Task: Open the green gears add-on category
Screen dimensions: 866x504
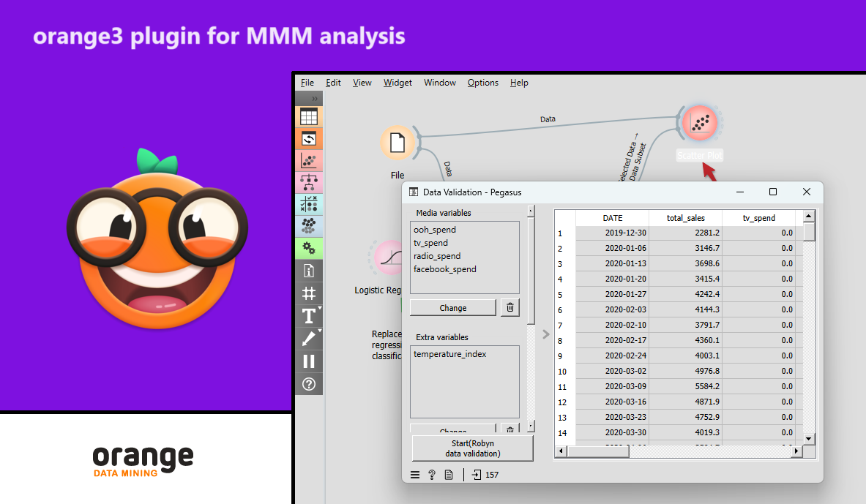Action: 309,249
